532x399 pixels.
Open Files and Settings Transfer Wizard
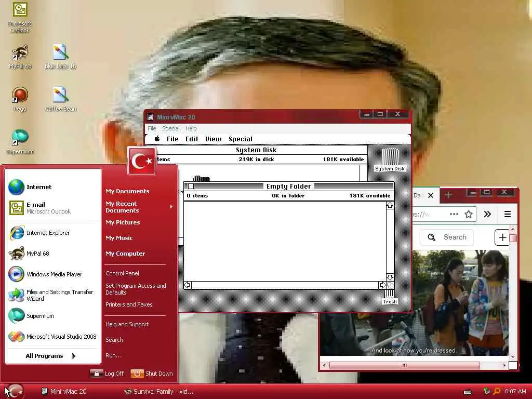53,295
